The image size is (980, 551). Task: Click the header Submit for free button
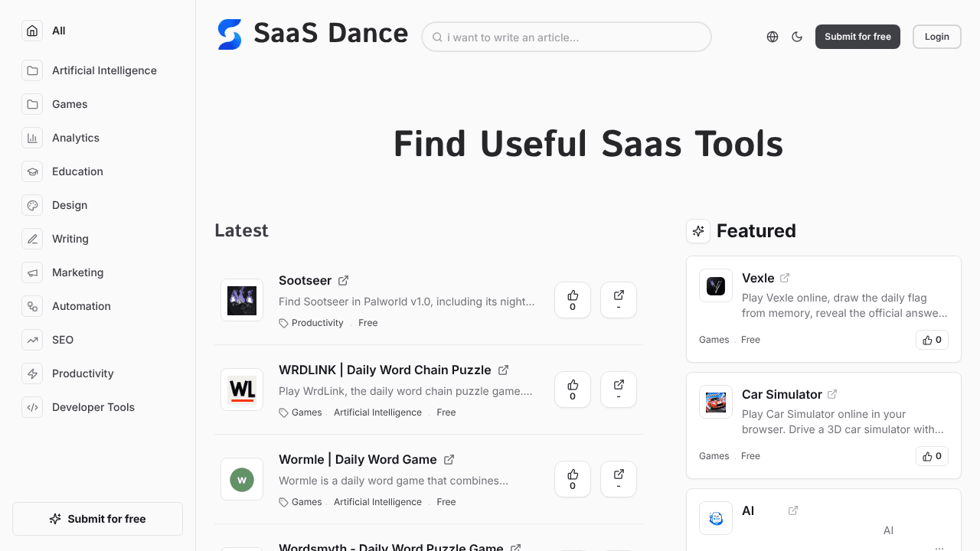point(857,37)
